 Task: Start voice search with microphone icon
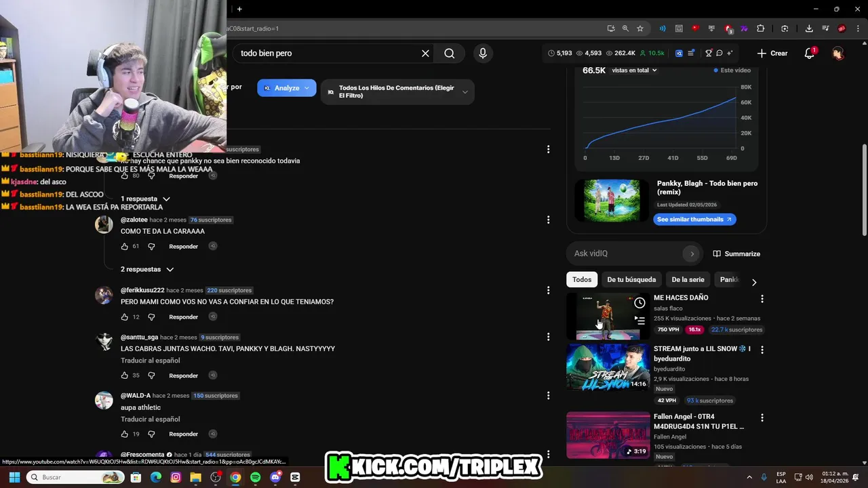483,53
